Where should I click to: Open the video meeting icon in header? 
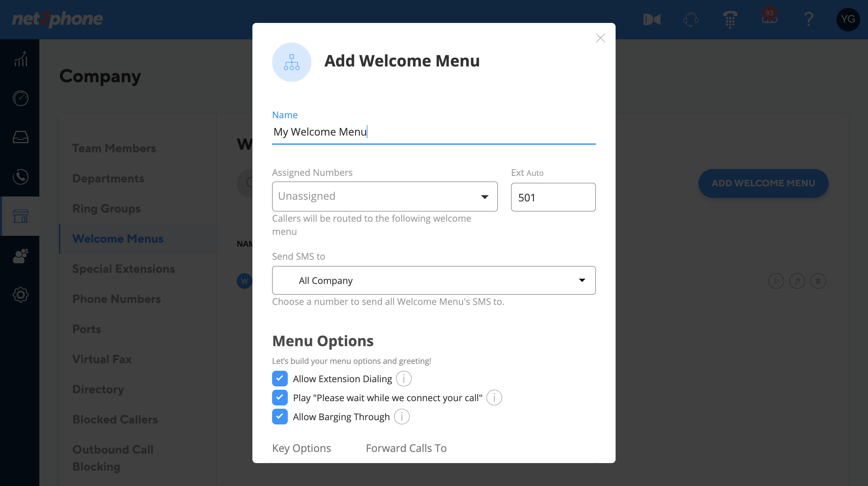point(652,20)
